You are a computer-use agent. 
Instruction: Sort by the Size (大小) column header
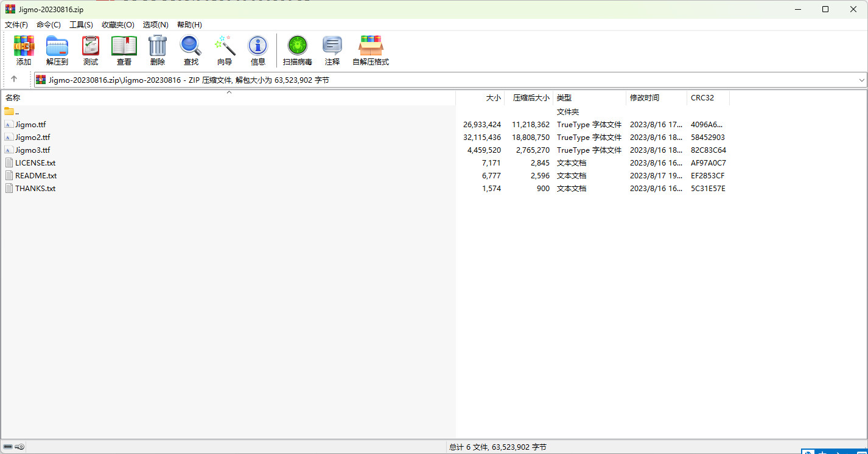[493, 98]
